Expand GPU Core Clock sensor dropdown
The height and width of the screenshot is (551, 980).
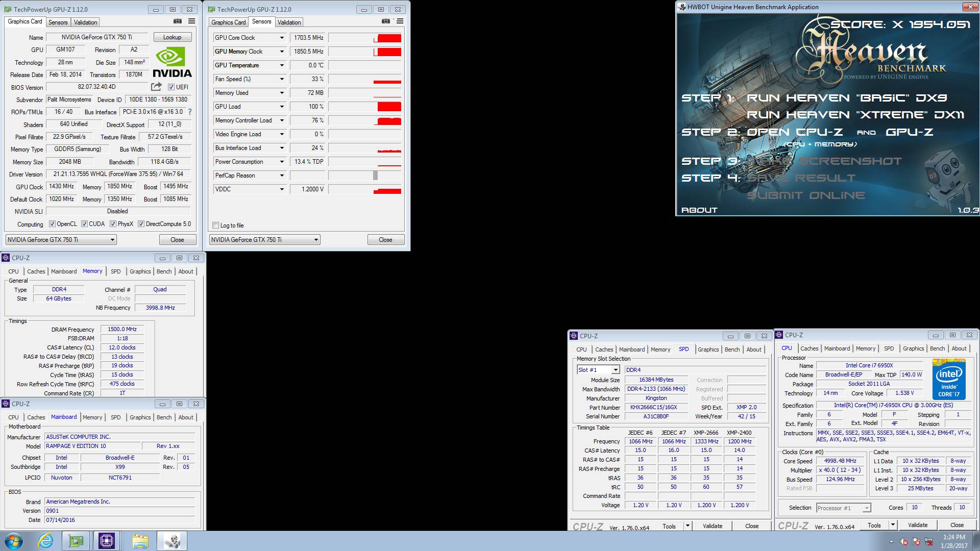coord(281,38)
